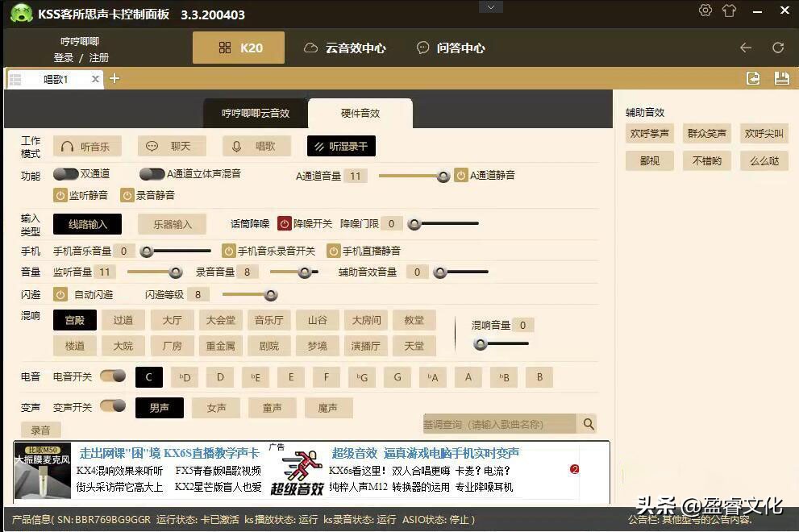Screen dimensions: 799x532
Task: Open the settings gear in the title bar
Action: pyautogui.click(x=705, y=10)
